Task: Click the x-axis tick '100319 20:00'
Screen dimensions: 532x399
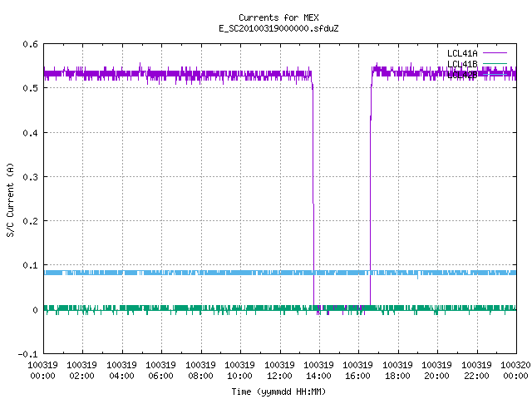Action: pos(436,371)
